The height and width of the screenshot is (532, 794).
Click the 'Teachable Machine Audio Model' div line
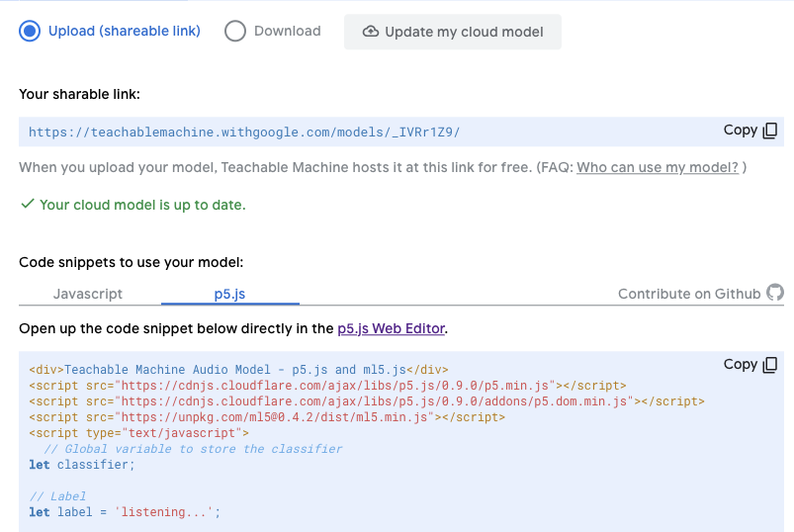tap(238, 370)
